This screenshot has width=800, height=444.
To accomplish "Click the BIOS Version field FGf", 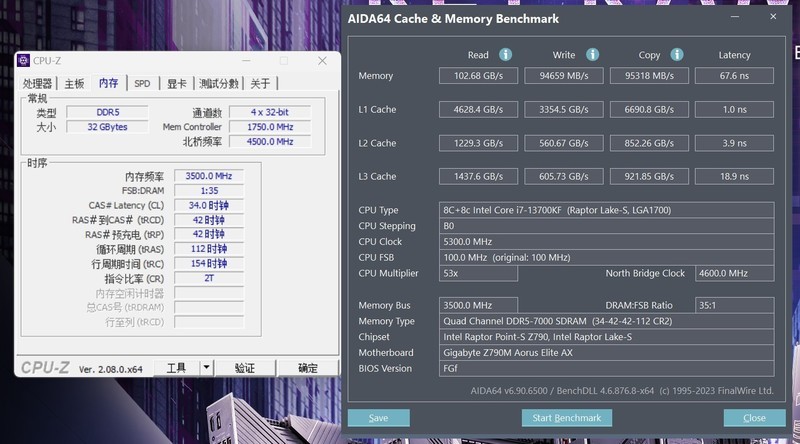I will (x=607, y=368).
